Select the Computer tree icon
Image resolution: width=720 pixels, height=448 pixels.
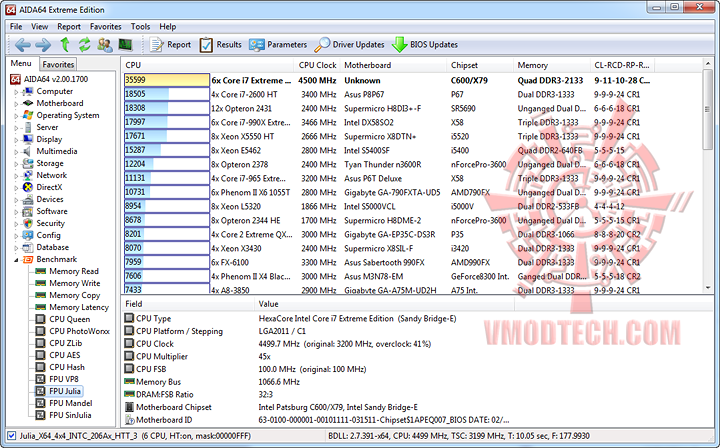coord(28,91)
